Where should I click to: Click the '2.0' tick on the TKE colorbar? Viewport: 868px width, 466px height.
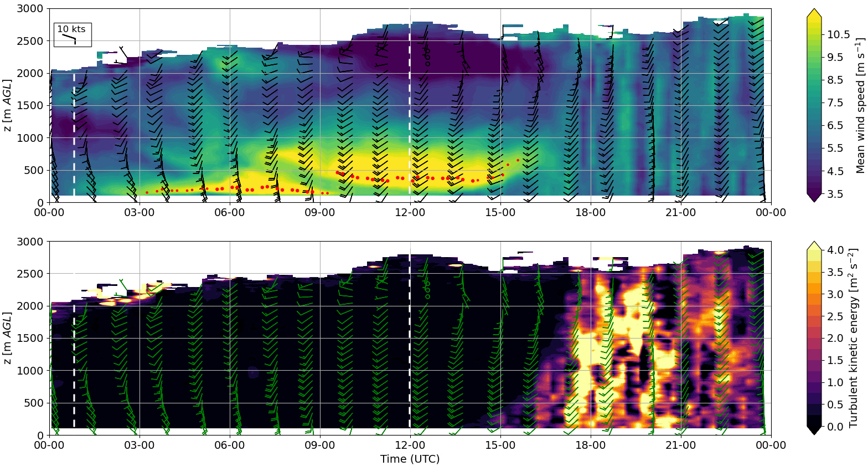pos(835,338)
